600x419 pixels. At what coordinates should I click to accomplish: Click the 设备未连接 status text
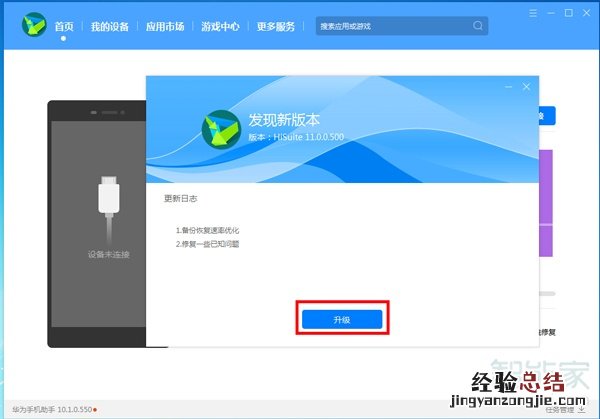(x=109, y=254)
